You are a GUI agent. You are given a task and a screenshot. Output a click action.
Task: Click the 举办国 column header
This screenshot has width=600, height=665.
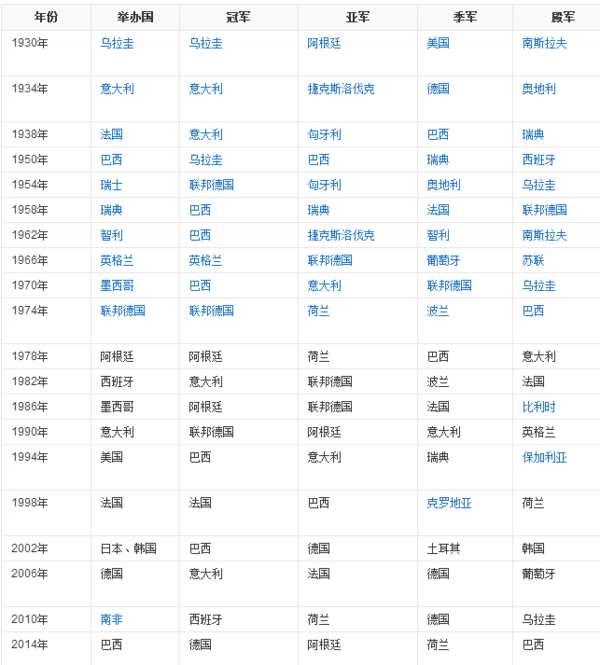tap(135, 17)
